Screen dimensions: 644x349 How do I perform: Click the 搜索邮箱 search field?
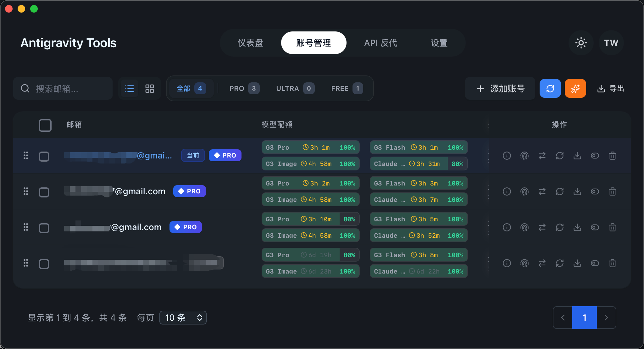point(63,89)
